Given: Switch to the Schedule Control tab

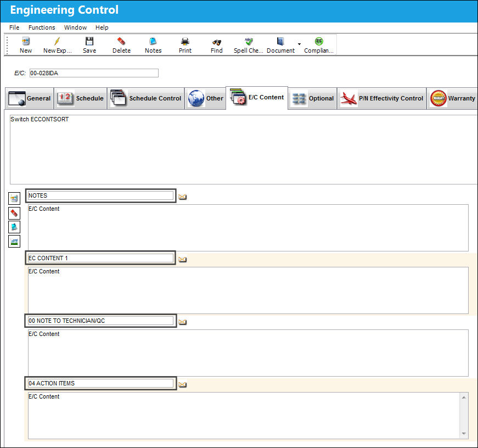Looking at the screenshot, I should click(146, 98).
